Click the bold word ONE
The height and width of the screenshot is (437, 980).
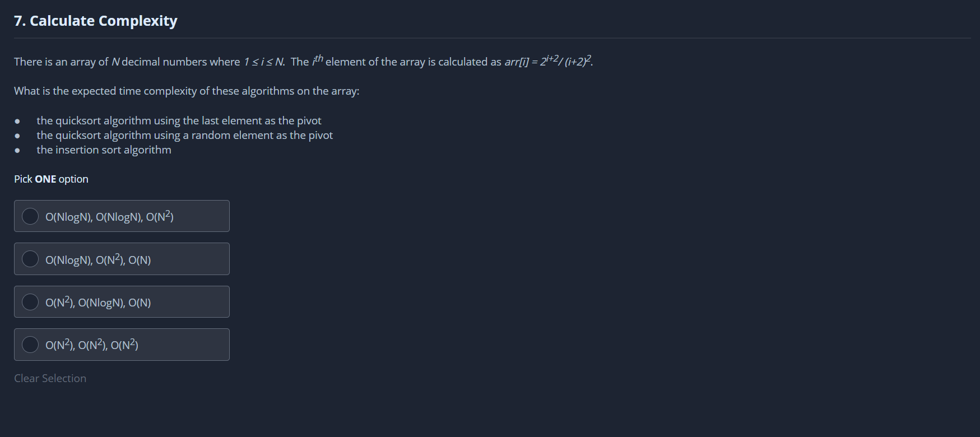click(x=45, y=179)
